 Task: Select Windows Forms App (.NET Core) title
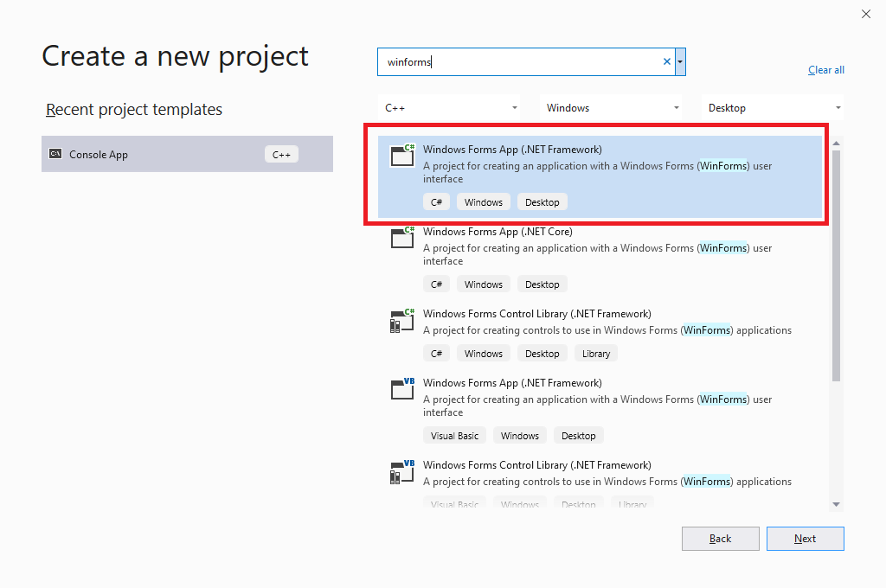pos(498,232)
